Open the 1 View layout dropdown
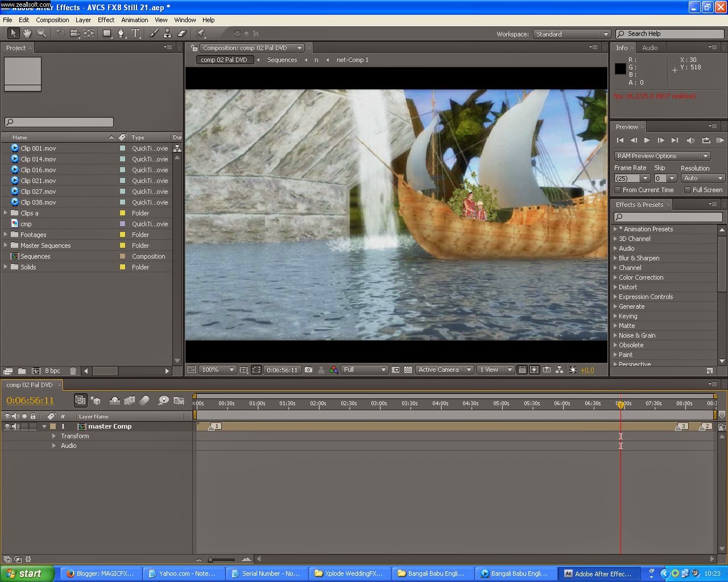 [495, 369]
